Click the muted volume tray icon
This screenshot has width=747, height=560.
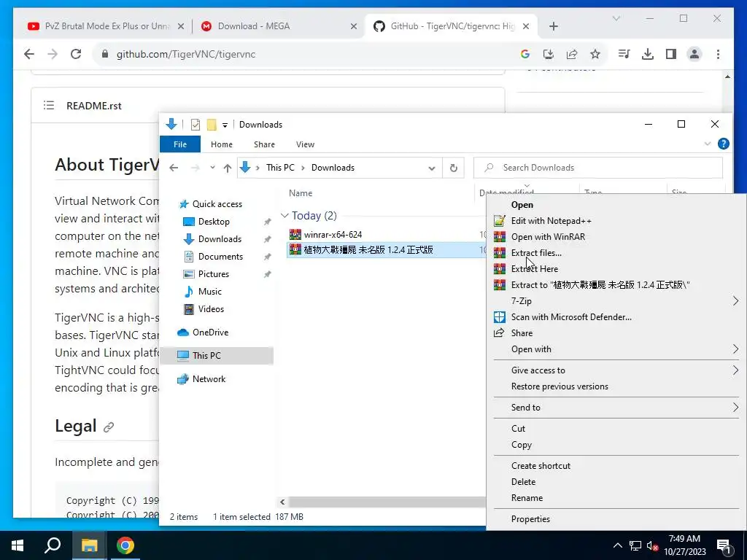click(652, 545)
